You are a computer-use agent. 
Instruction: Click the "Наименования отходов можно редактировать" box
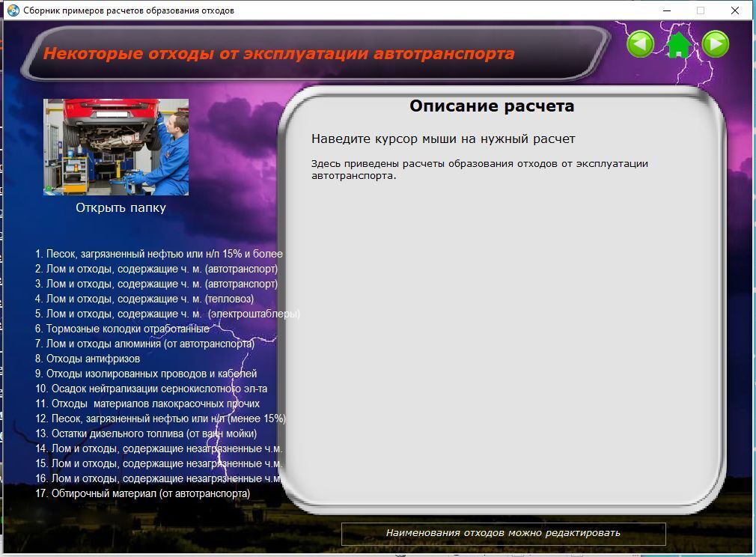(503, 533)
